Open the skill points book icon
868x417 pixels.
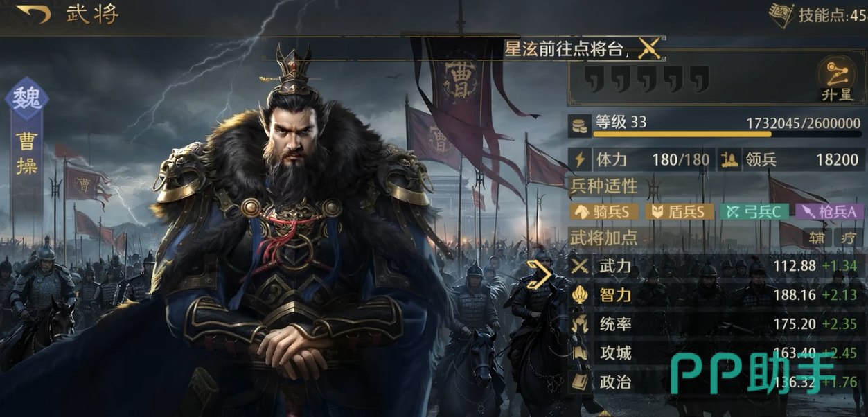click(781, 15)
